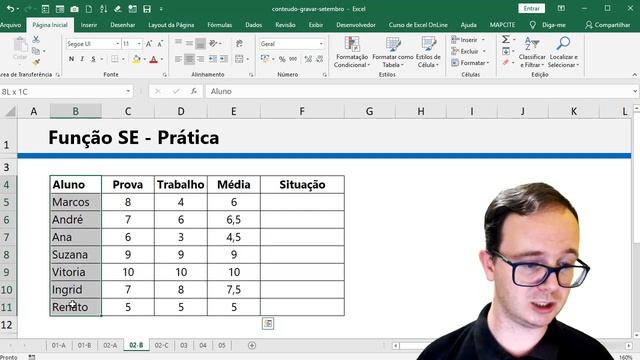Open the Geral number format dropdown
Viewport: 640px width, 360px height.
click(x=321, y=44)
